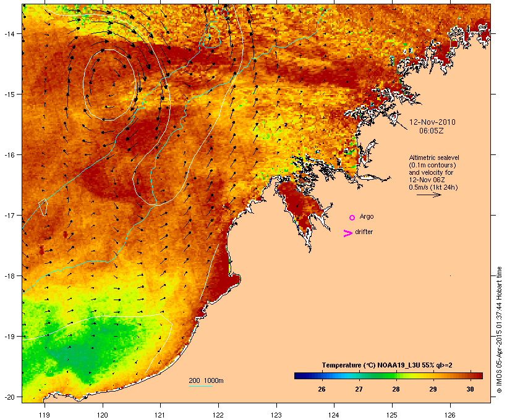
Task: Click colorbar value 26
Action: pos(322,389)
